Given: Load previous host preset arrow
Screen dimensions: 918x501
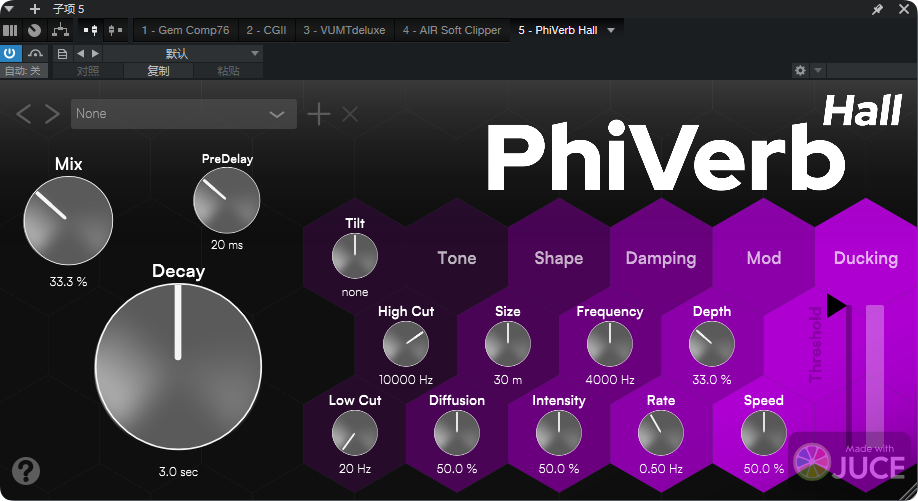Looking at the screenshot, I should tap(80, 53).
